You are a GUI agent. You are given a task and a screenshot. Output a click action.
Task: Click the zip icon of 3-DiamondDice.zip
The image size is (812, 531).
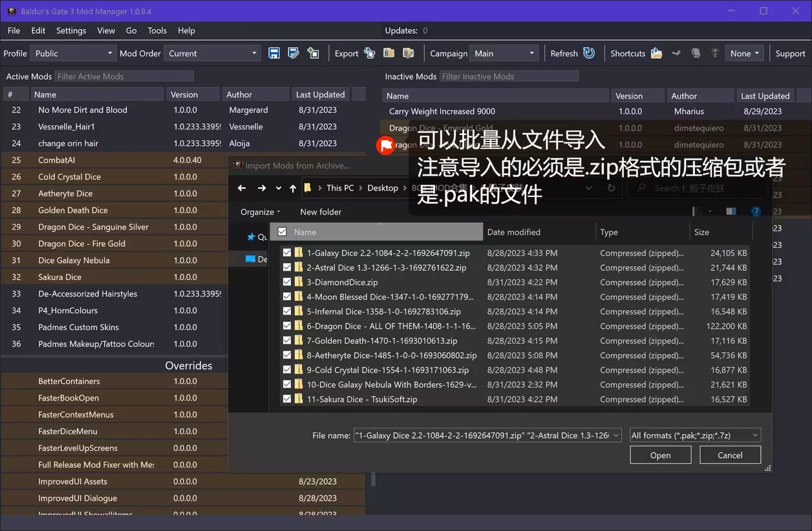tap(299, 282)
